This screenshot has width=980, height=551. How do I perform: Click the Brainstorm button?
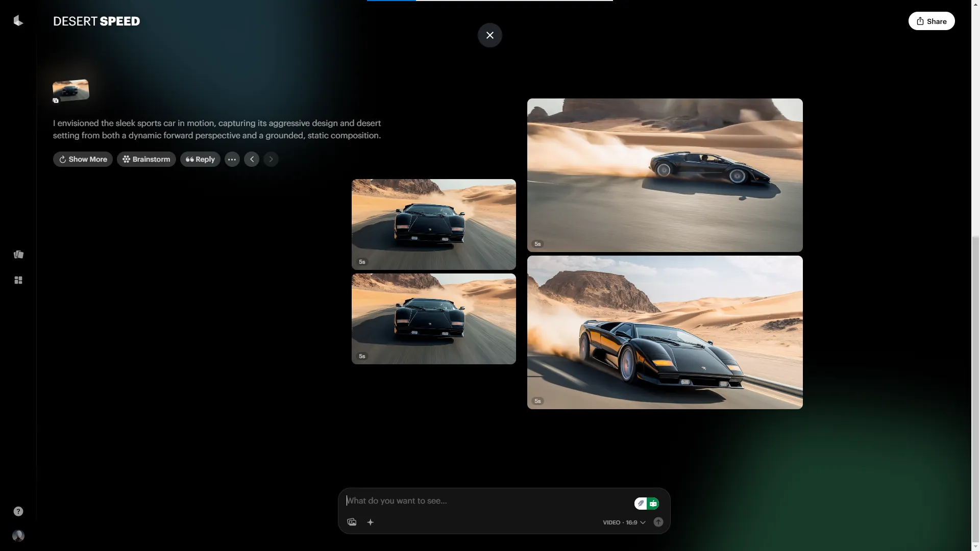pyautogui.click(x=146, y=159)
